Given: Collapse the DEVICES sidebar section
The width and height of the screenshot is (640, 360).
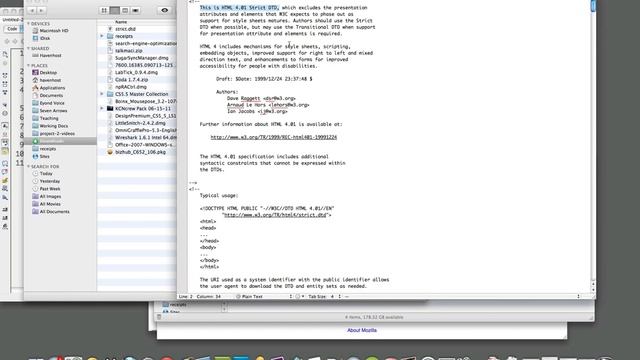Looking at the screenshot, I should click(29, 24).
